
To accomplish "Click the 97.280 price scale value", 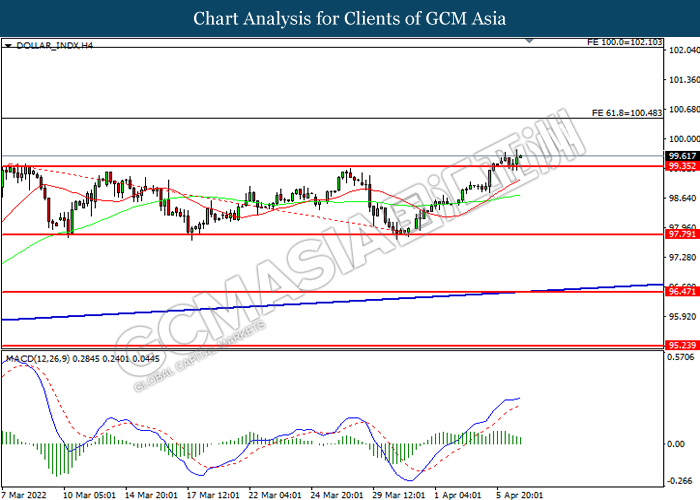I will click(682, 258).
